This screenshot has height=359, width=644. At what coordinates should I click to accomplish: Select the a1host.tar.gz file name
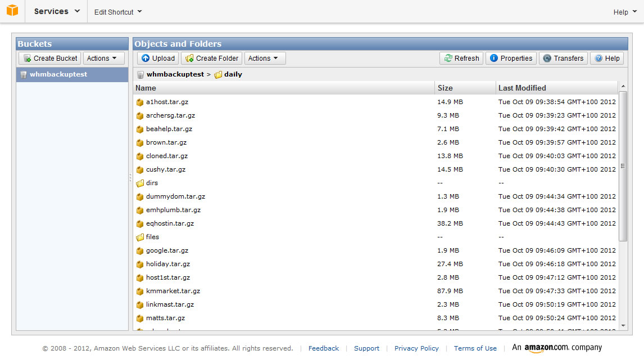[x=167, y=102]
